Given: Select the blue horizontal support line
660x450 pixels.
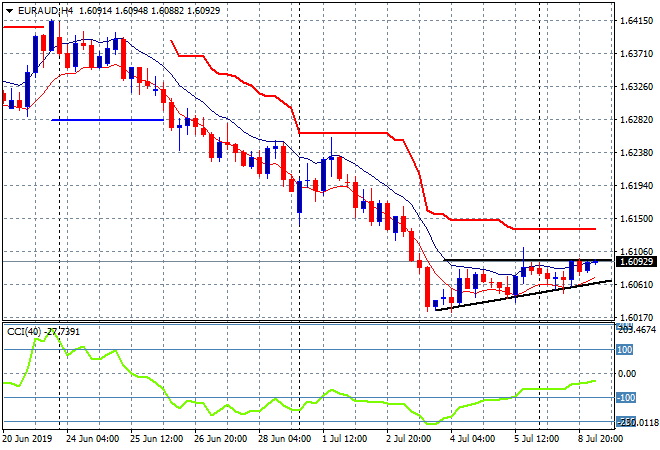Looking at the screenshot, I should pos(107,120).
